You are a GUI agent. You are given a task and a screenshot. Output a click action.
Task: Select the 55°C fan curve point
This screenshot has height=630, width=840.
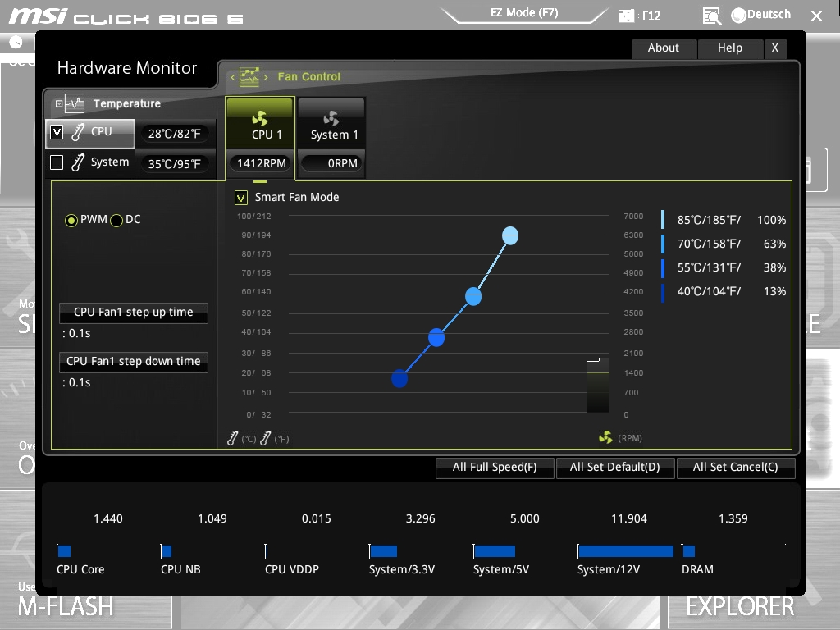pyautogui.click(x=436, y=337)
